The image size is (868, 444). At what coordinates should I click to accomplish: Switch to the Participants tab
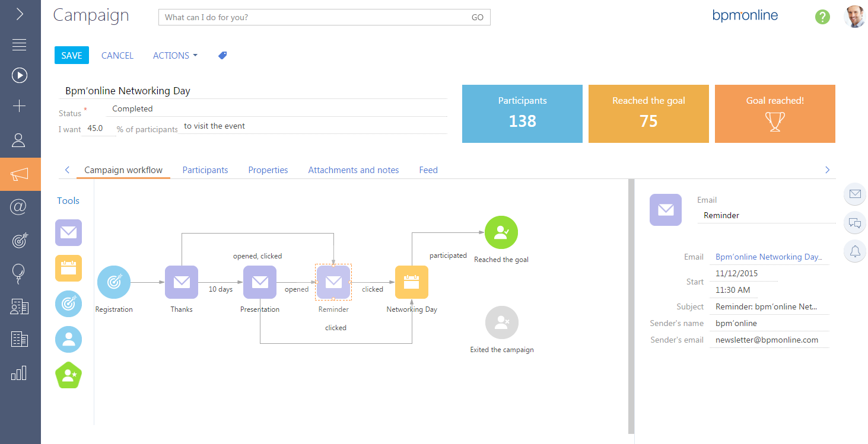tap(205, 170)
